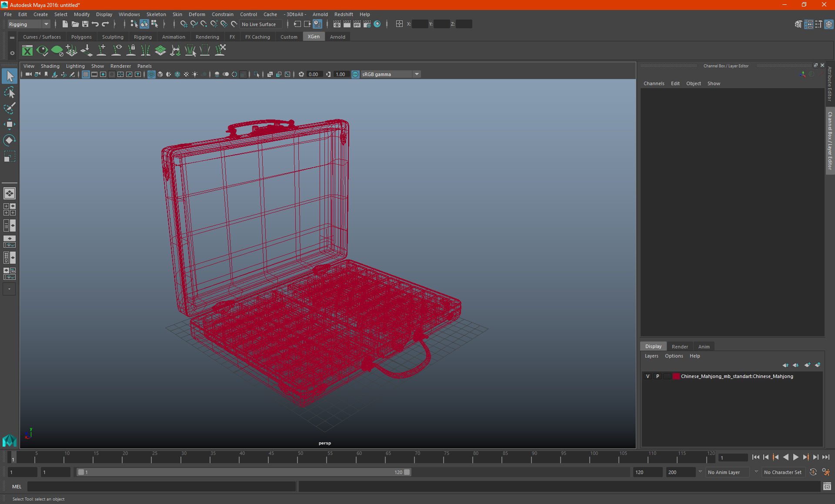The width and height of the screenshot is (835, 504).
Task: Go to the start of playback range
Action: click(x=755, y=457)
